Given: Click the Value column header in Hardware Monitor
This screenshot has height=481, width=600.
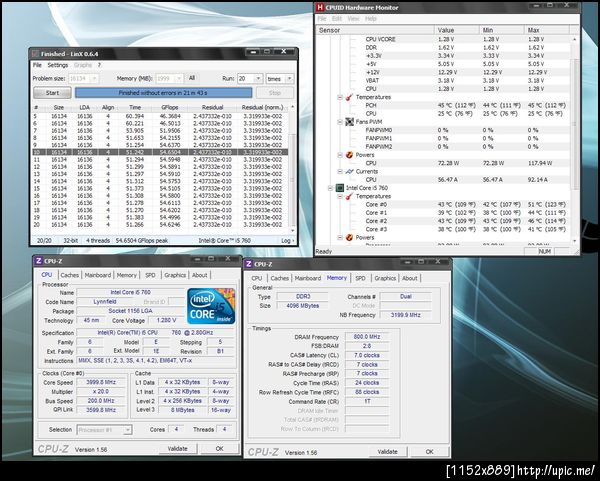Looking at the screenshot, I should (457, 30).
